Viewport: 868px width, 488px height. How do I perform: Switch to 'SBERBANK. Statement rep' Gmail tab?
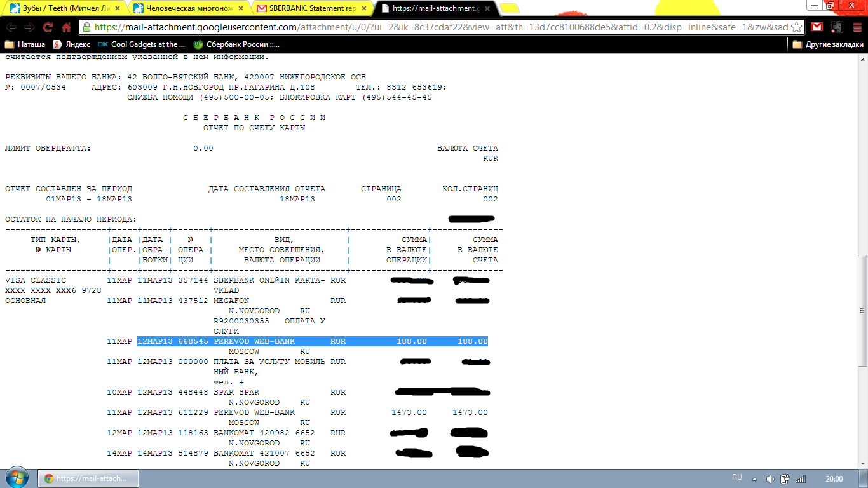pos(313,8)
